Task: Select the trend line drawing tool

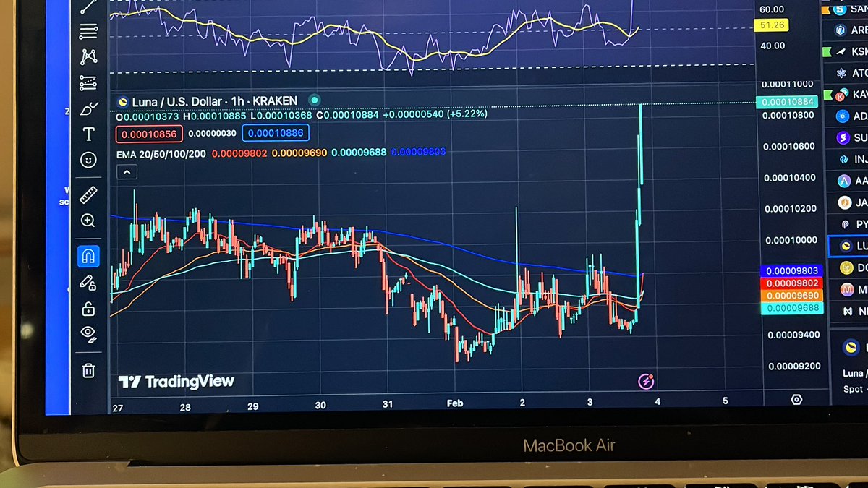Action: pyautogui.click(x=88, y=7)
